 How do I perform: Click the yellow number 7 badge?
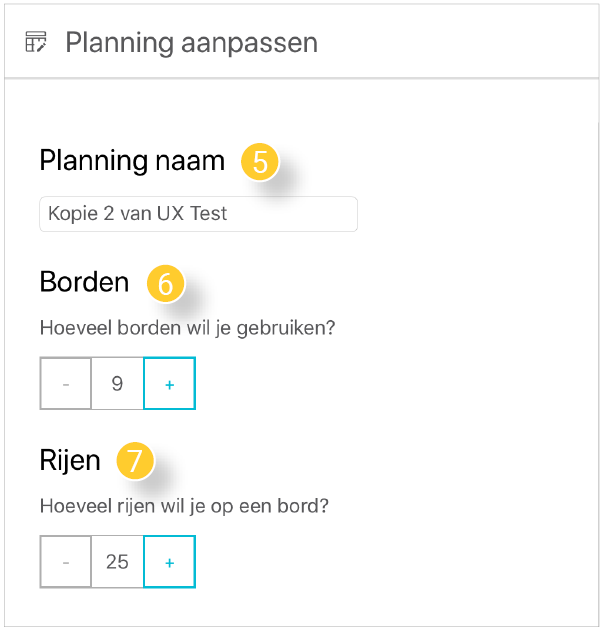coord(135,461)
